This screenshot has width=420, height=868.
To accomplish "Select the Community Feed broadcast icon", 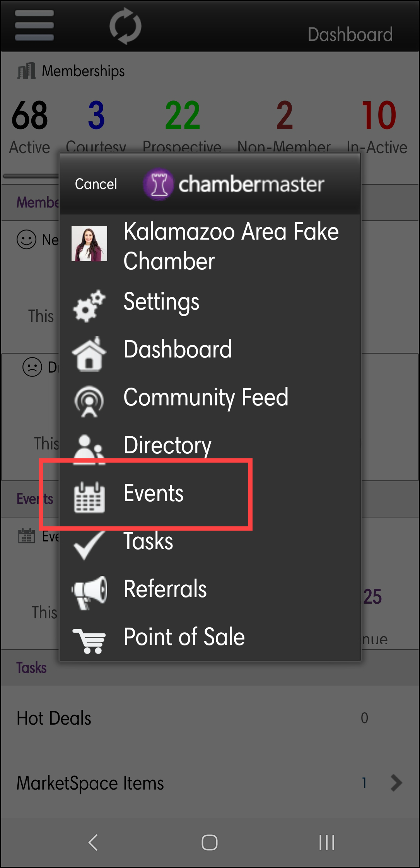I will pos(89,401).
